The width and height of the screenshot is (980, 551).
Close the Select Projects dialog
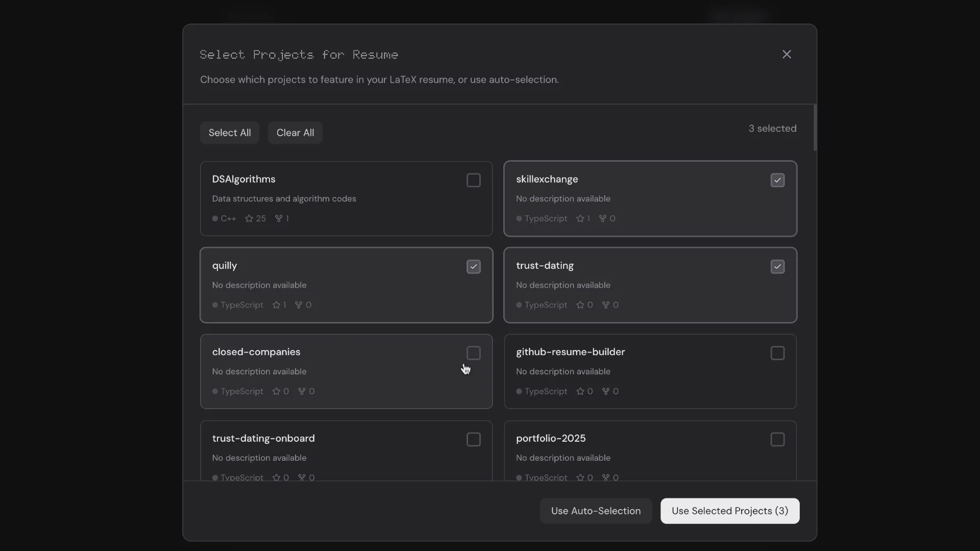tap(787, 54)
